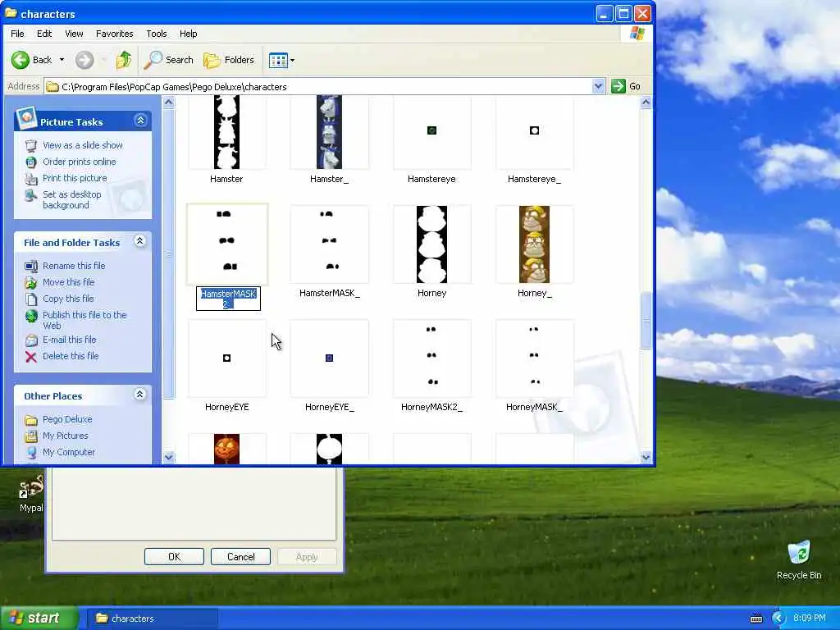Click Rename this file
This screenshot has height=630, width=840.
click(x=74, y=266)
